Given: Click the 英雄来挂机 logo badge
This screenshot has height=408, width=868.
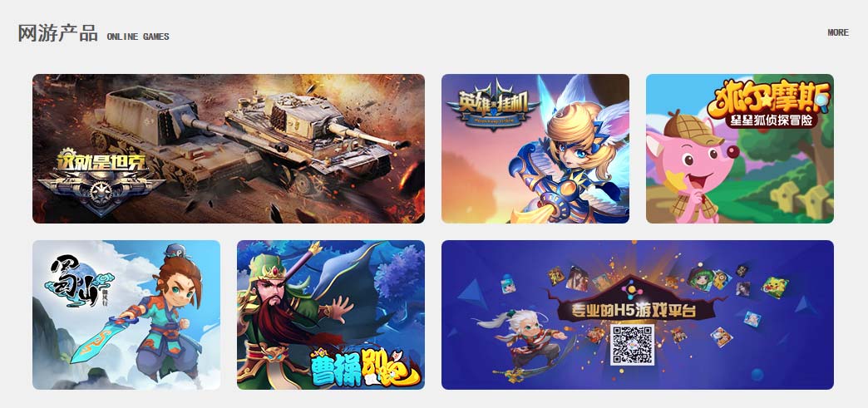Looking at the screenshot, I should (493, 106).
